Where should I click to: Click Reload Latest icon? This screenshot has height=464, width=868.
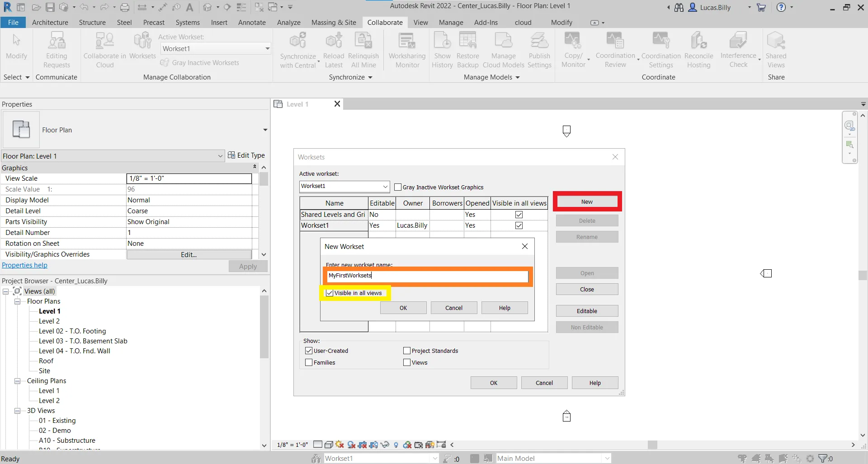[x=334, y=41]
